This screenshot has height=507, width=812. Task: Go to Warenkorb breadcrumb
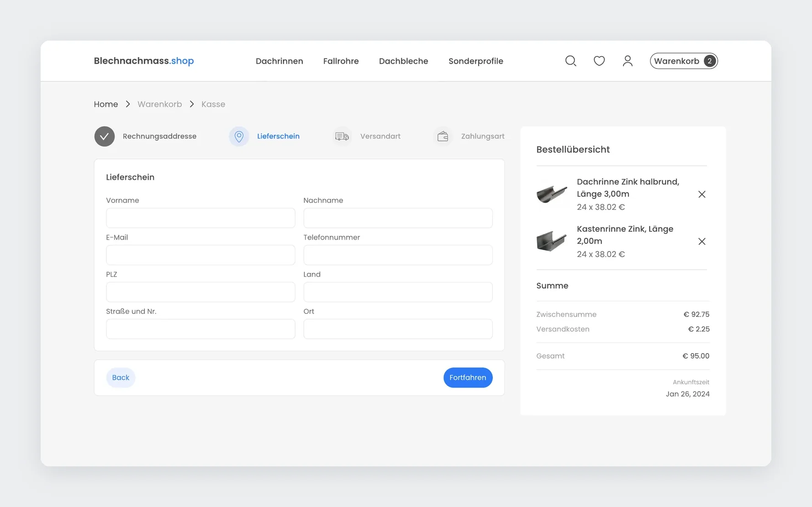pyautogui.click(x=159, y=104)
